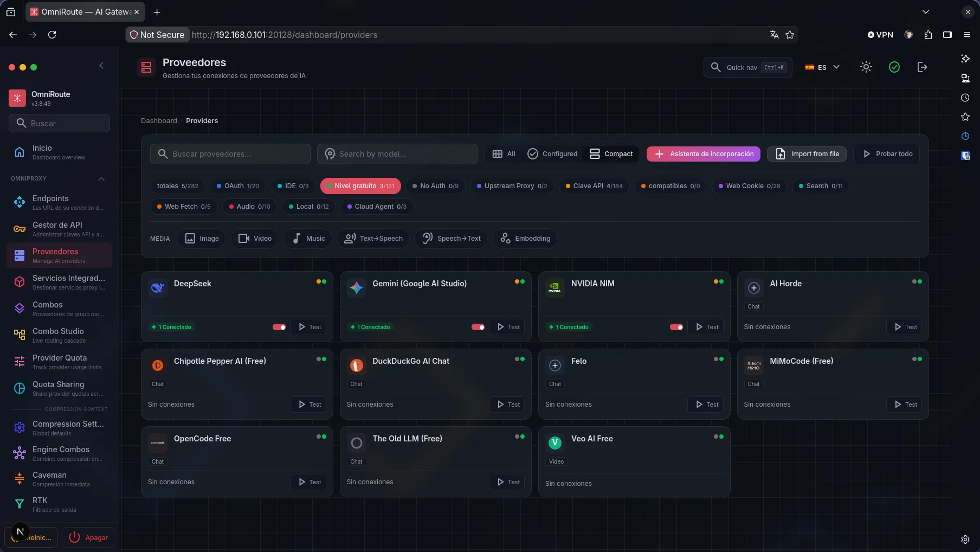This screenshot has width=980, height=552.
Task: Click Provider Quota icon in sidebar
Action: coord(20,362)
